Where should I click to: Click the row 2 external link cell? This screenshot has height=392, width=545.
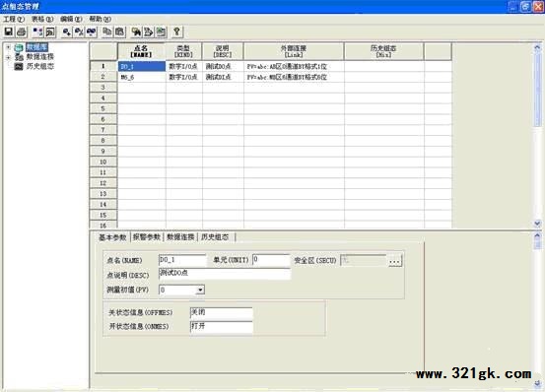click(x=294, y=77)
